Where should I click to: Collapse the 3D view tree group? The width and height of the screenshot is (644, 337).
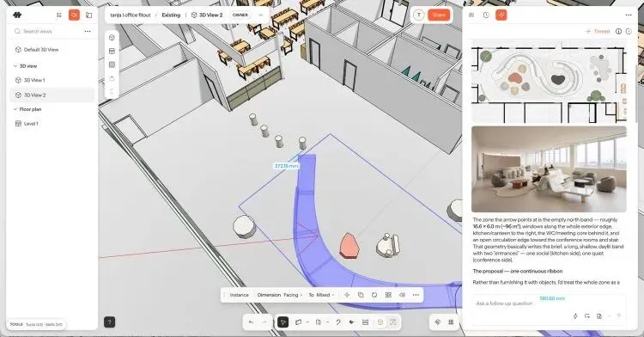15,65
